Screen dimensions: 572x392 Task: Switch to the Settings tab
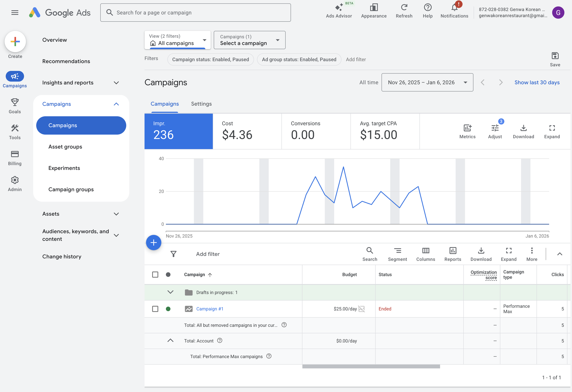click(x=201, y=104)
